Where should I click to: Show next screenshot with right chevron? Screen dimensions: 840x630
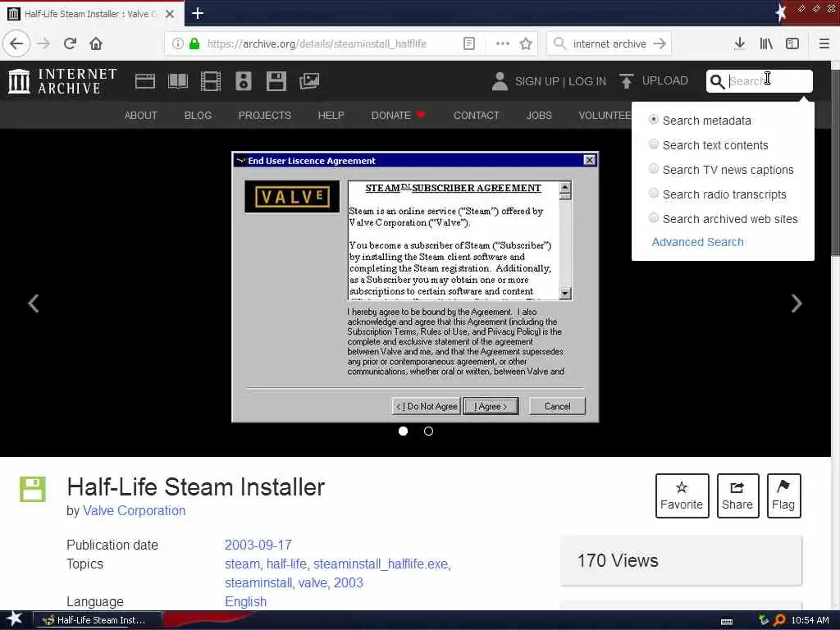(x=797, y=304)
